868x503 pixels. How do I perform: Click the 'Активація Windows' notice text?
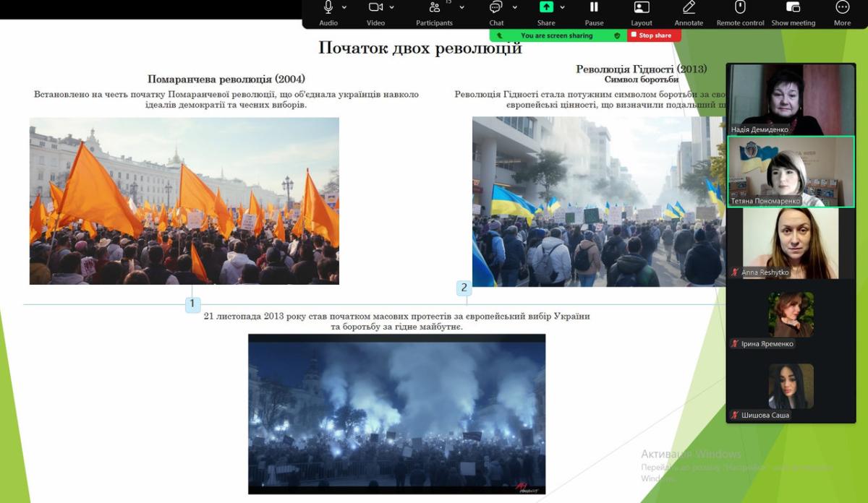(691, 454)
